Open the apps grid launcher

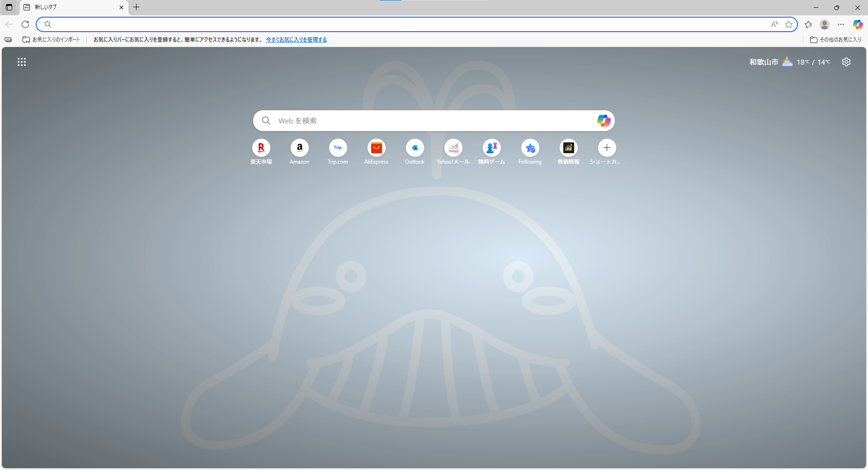22,62
